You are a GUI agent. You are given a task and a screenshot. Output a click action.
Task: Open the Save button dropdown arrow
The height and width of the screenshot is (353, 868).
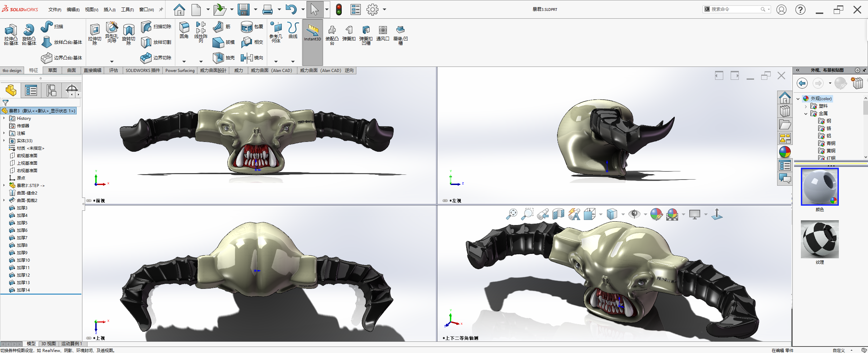[256, 10]
